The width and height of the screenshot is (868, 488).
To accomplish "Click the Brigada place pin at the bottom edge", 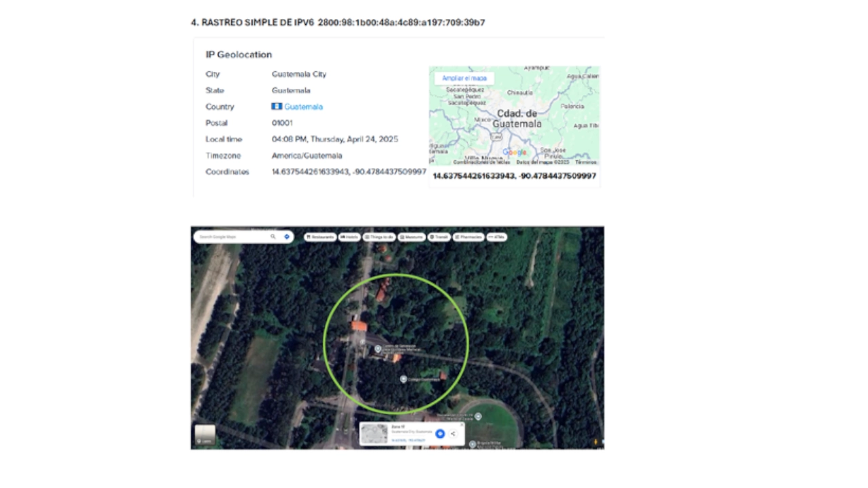I will click(473, 444).
